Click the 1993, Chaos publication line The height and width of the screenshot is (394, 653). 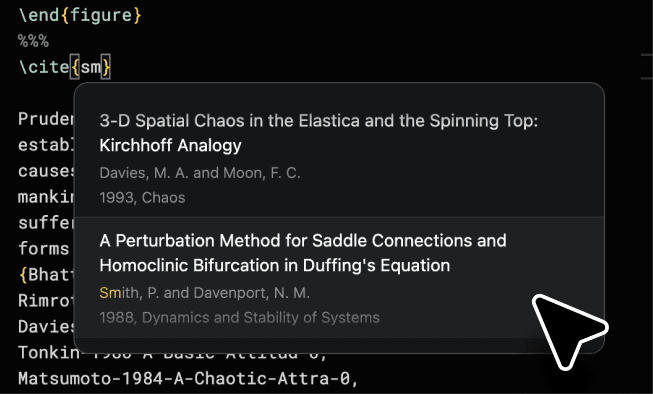(142, 197)
